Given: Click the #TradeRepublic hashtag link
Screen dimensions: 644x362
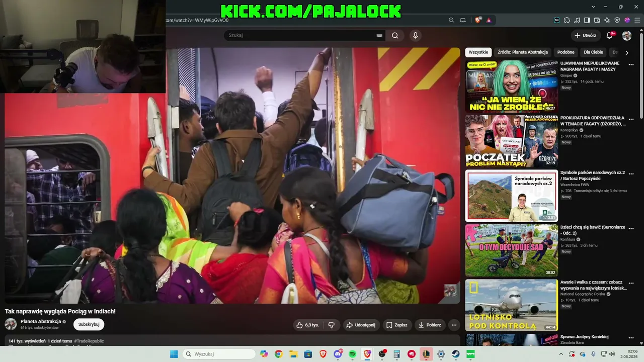Looking at the screenshot, I should (x=89, y=341).
